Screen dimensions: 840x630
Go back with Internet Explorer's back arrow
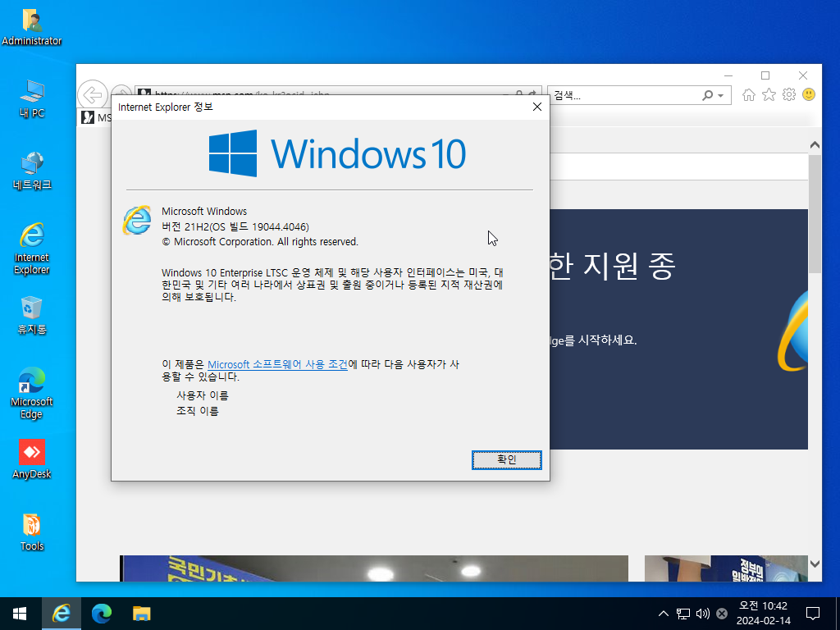pyautogui.click(x=92, y=95)
